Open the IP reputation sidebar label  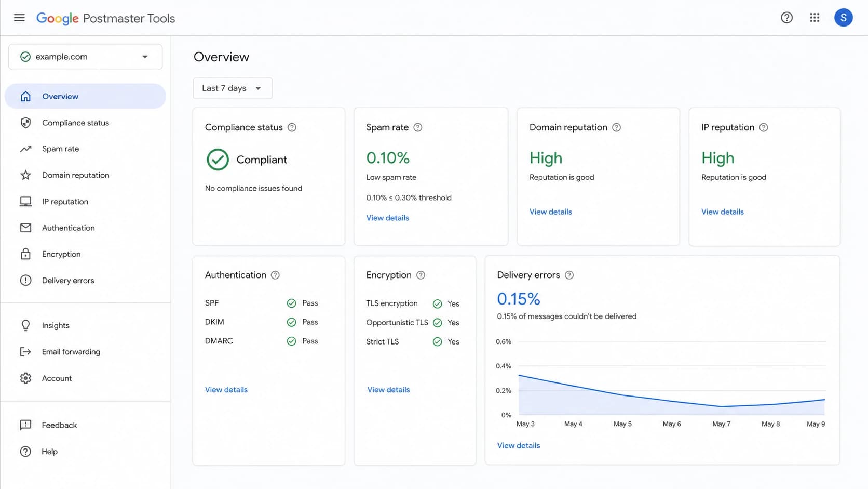(x=65, y=202)
